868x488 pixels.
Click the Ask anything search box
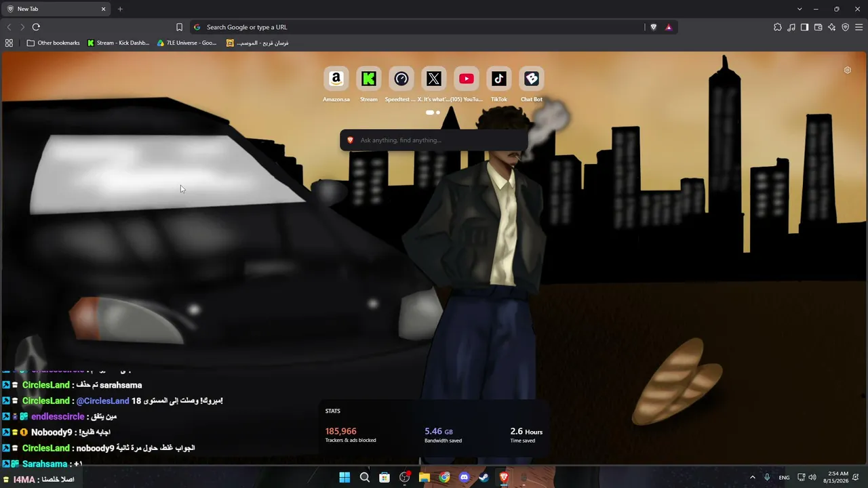(434, 140)
